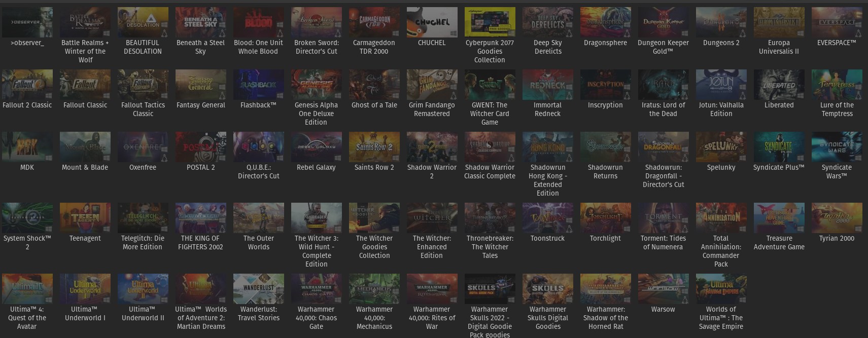Click the Carmageddon TDR 2000 thumbnail
Screen dimensions: 868x338
[x=374, y=22]
